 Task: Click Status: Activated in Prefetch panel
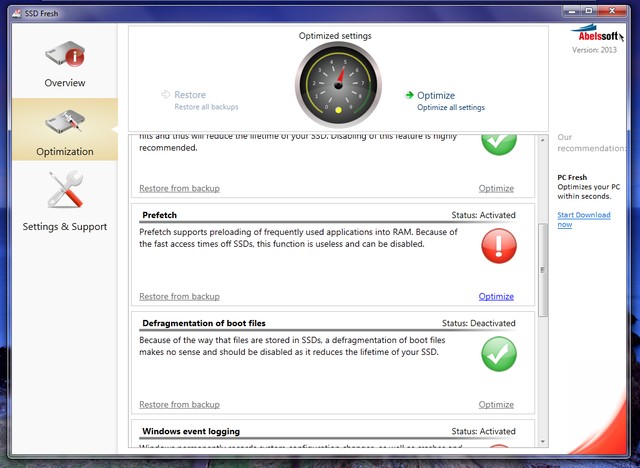point(483,215)
